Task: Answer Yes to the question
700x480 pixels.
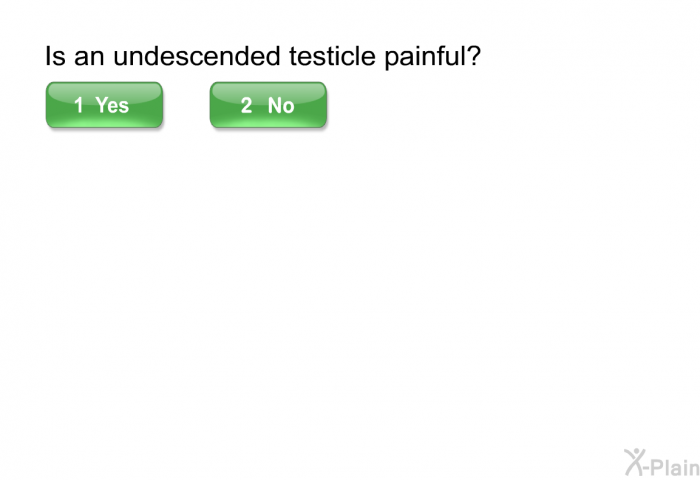Action: point(104,105)
